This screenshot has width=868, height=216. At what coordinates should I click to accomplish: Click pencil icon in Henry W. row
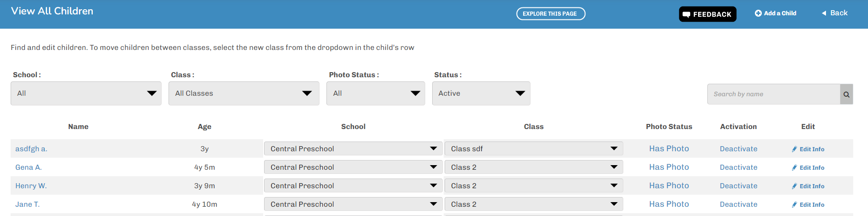click(x=795, y=186)
